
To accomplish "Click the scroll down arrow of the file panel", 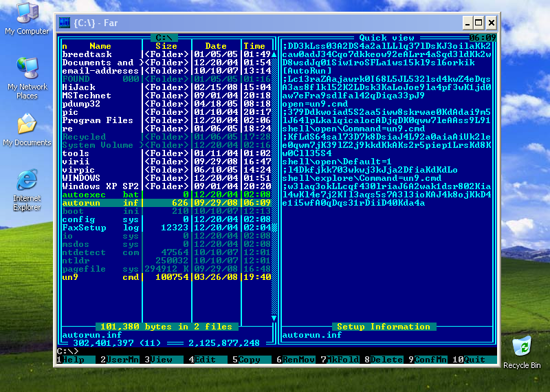I will click(274, 318).
